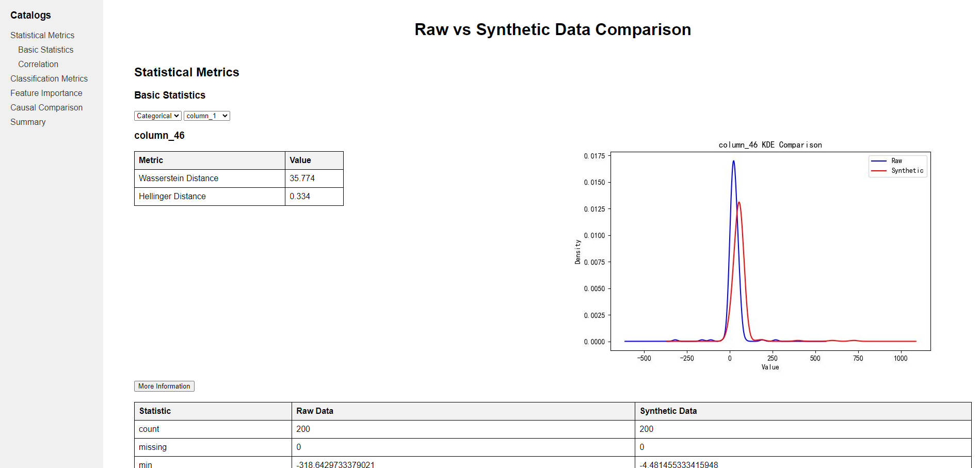The height and width of the screenshot is (468, 980).
Task: Click the Value column header
Action: coord(314,160)
